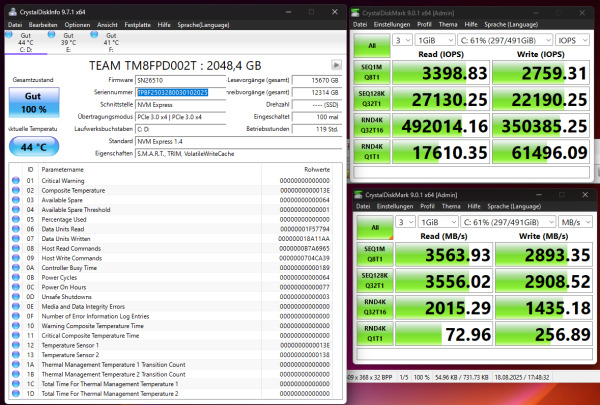Screen dimensions: 600x405
Task: Click status icon for Host Read Commands row
Action: [16, 248]
